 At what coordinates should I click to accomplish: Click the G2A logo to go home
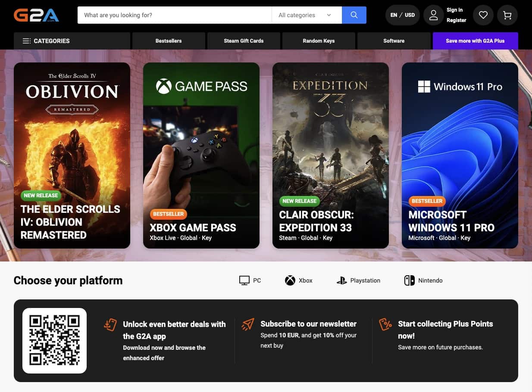pyautogui.click(x=36, y=14)
